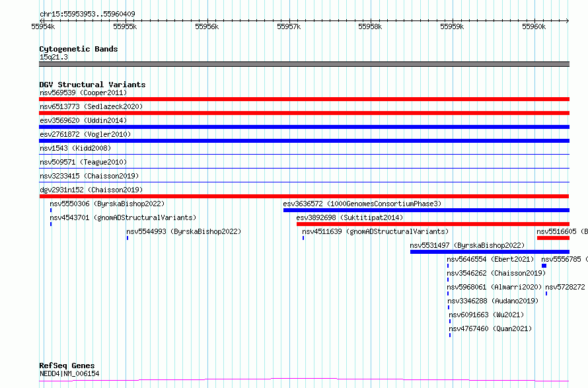Click the nsv5550306 (ByrskaBishop2022) label
This screenshot has width=588, height=388.
(107, 204)
